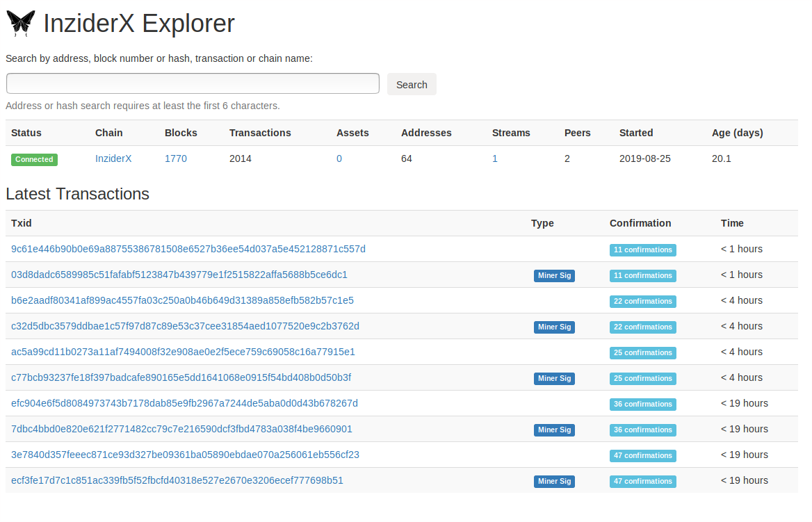
Task: Open transaction starting with ecf3fe17d7c1
Action: click(x=177, y=480)
